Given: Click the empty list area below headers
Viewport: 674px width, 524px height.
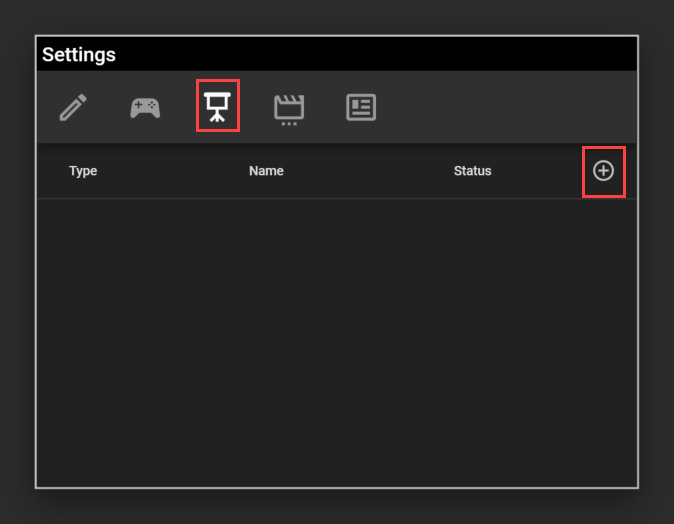Looking at the screenshot, I should pos(336,340).
